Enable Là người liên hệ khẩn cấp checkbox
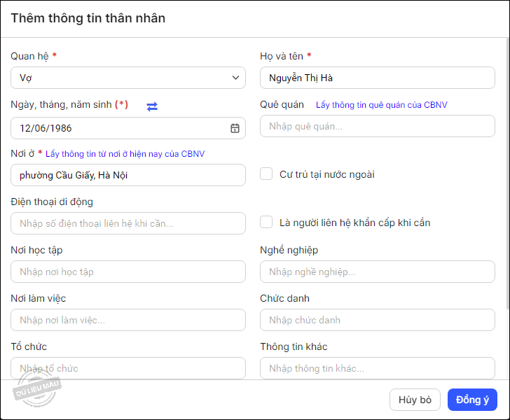Screen dimensions: 510x420 tap(266, 223)
